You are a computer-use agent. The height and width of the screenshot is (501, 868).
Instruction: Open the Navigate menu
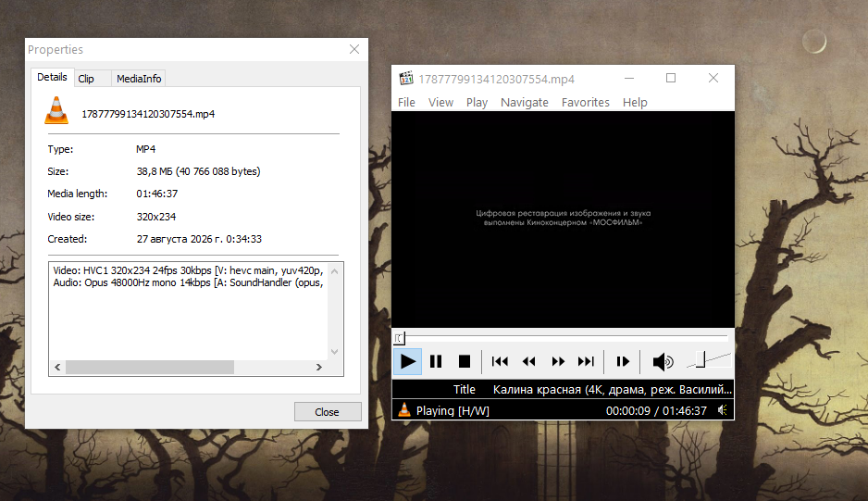click(525, 103)
